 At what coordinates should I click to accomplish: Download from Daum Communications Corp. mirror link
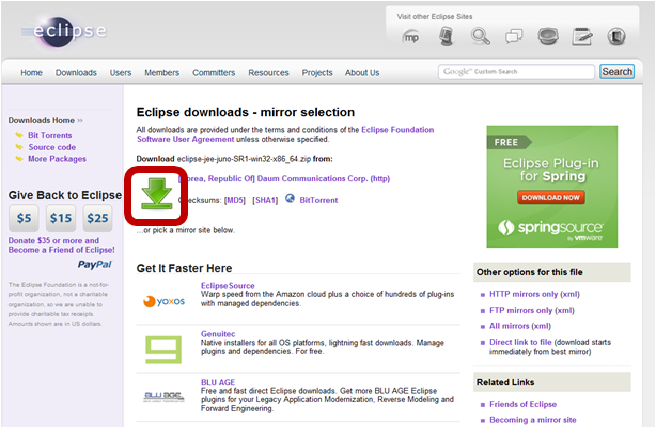[284, 178]
